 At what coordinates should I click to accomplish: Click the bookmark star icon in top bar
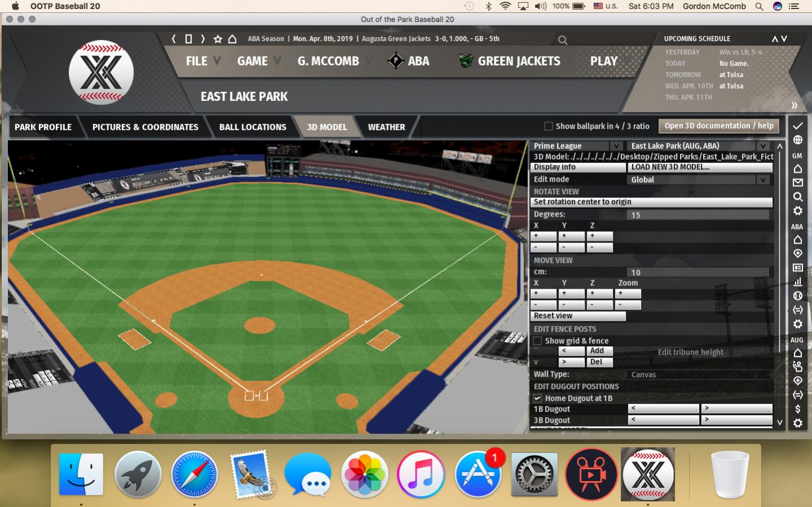point(218,39)
